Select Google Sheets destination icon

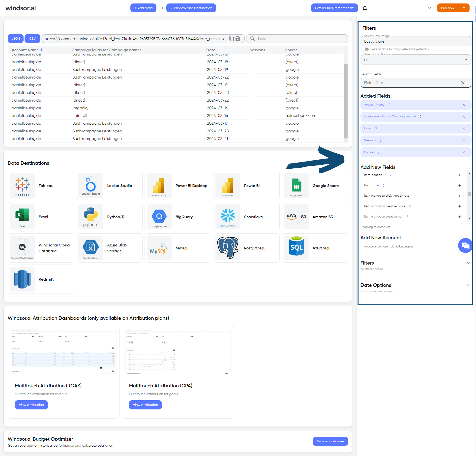point(296,186)
